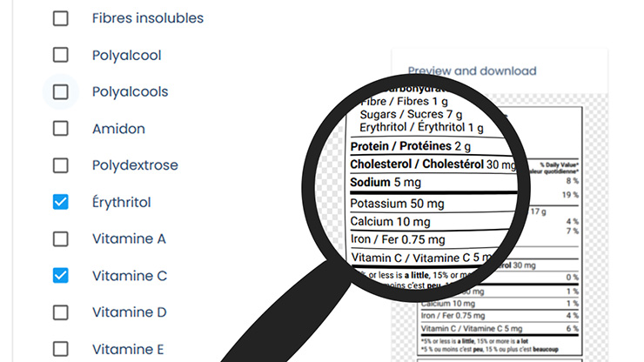Check the Amidon checkbox
Screen dimensions: 644x362
[x=60, y=129]
